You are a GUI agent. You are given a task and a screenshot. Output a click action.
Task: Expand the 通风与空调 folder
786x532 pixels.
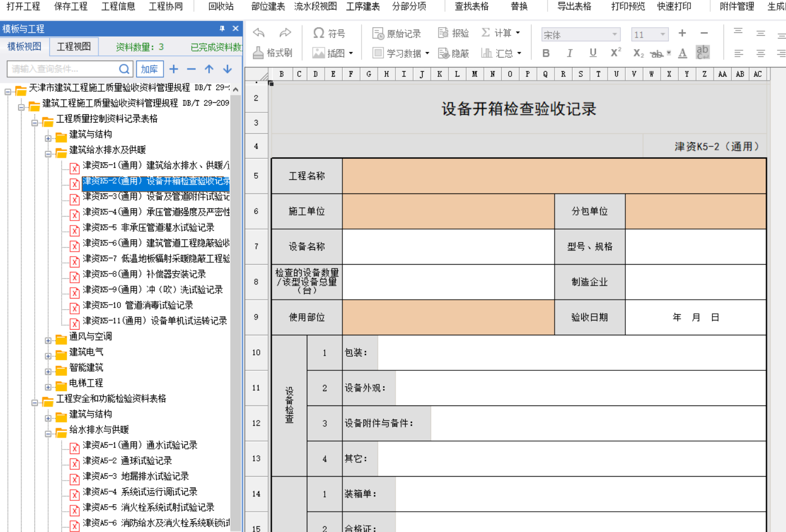point(49,340)
